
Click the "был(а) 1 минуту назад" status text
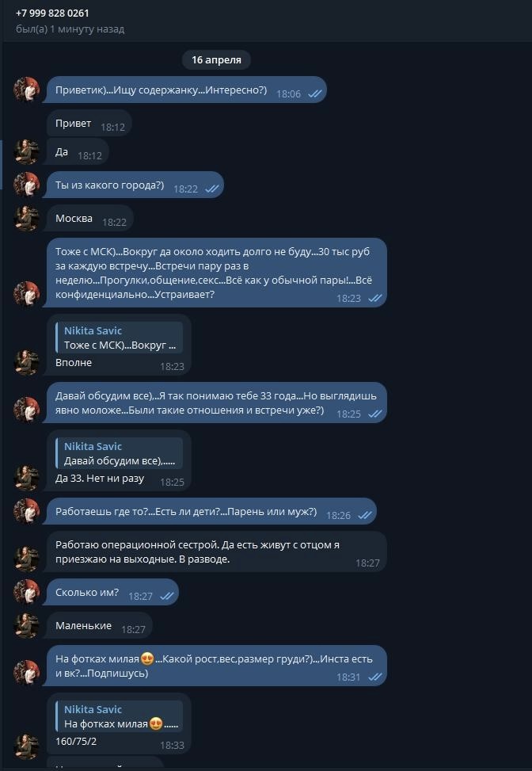[70, 29]
